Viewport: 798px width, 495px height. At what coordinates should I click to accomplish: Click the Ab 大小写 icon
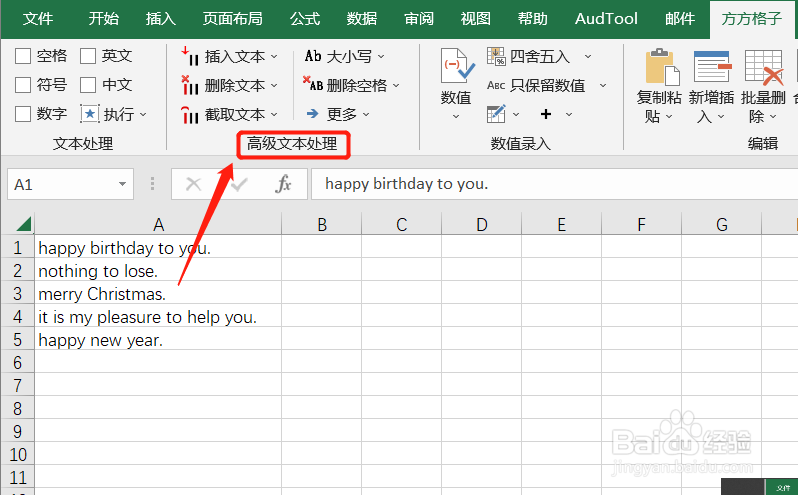pos(313,56)
